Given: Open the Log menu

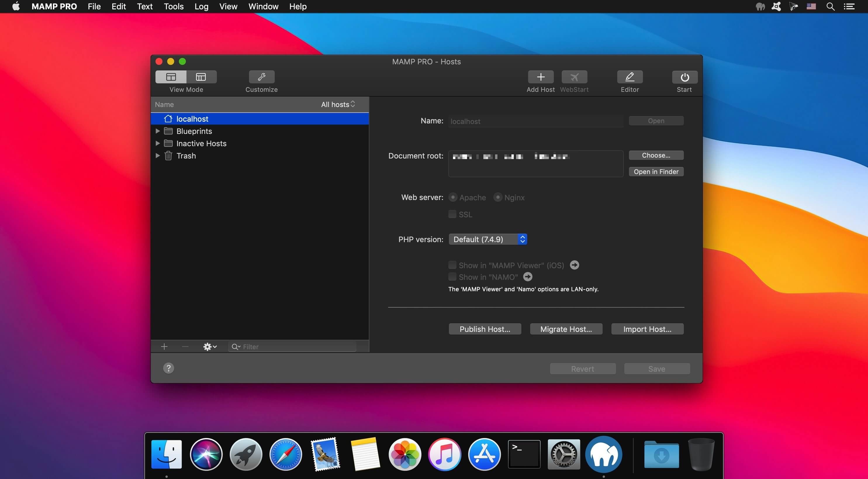Looking at the screenshot, I should coord(201,6).
